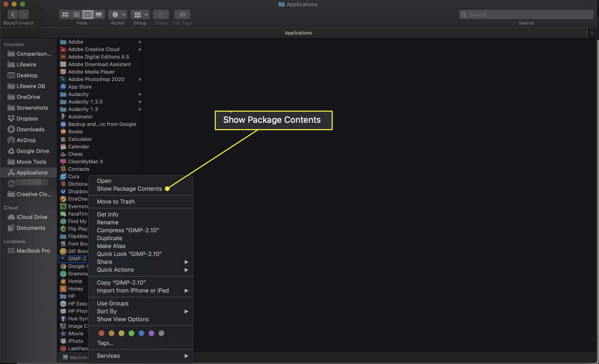Go forward with the Forward arrow button
The image size is (599, 364).
coord(24,15)
